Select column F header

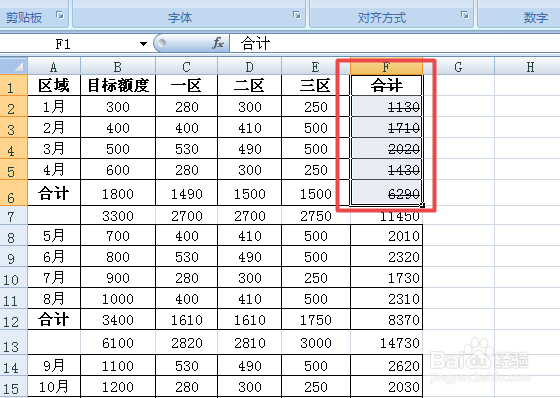pyautogui.click(x=386, y=66)
